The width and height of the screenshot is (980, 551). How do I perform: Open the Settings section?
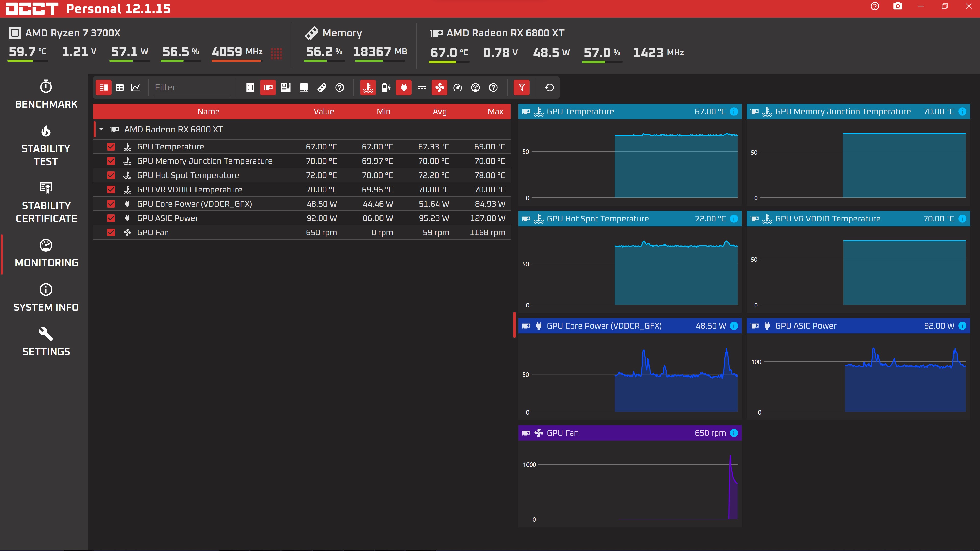click(46, 342)
